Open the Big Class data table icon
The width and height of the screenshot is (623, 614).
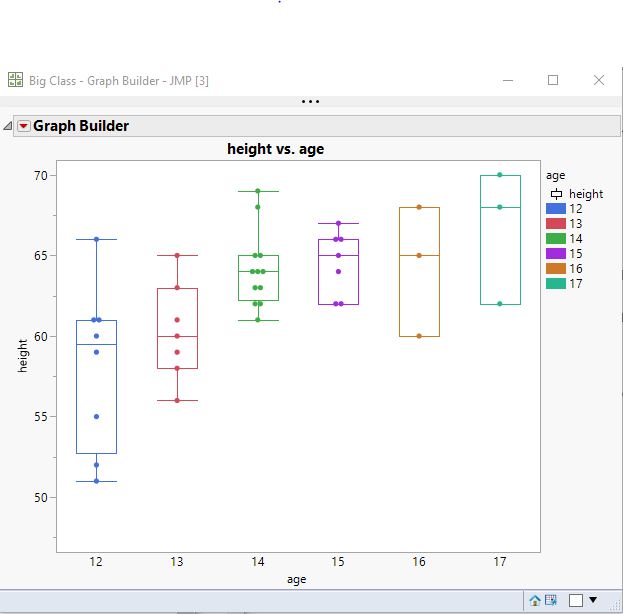551,600
